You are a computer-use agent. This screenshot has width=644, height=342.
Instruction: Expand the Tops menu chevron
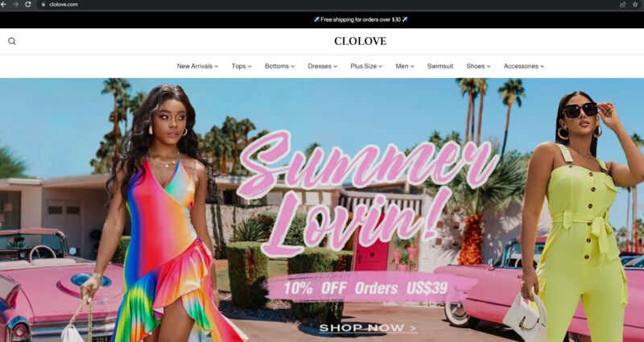pos(250,66)
